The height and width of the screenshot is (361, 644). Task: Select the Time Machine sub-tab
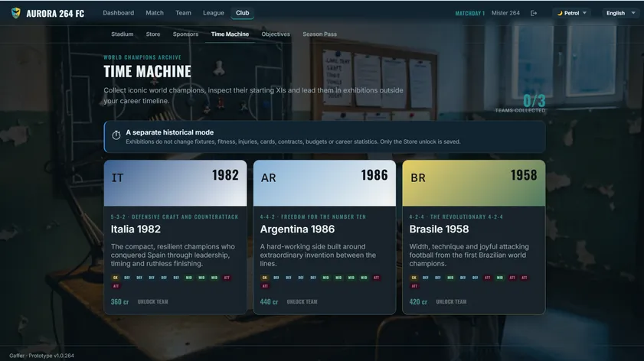(230, 34)
